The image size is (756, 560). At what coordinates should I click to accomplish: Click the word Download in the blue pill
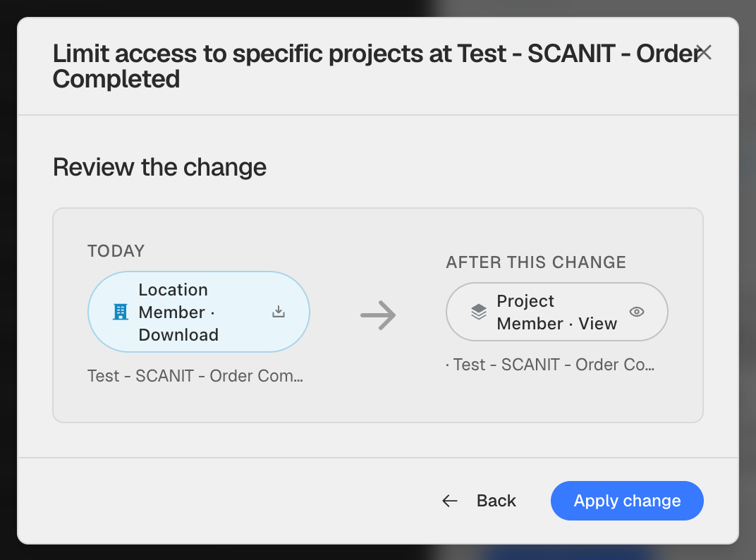tap(178, 335)
